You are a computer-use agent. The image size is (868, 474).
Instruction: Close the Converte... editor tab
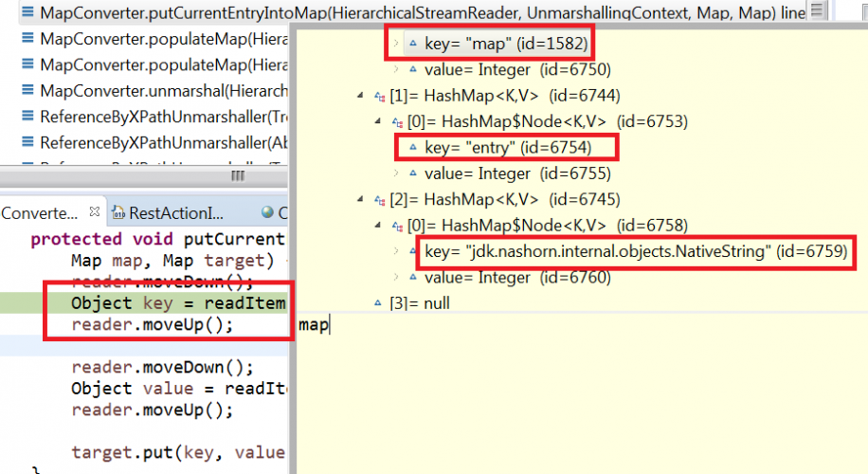coord(94,212)
